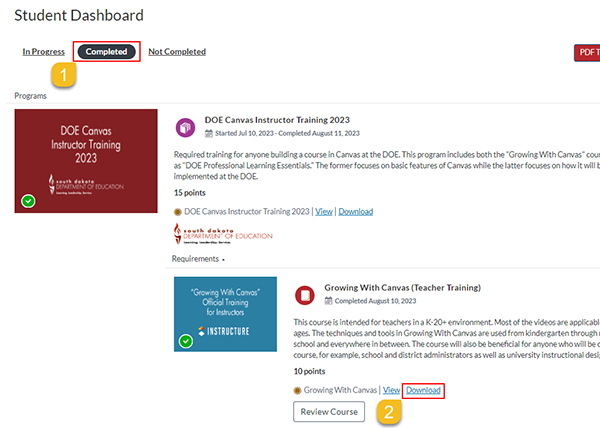This screenshot has width=600, height=428.
Task: Collapse the Requirements section
Action: (198, 259)
